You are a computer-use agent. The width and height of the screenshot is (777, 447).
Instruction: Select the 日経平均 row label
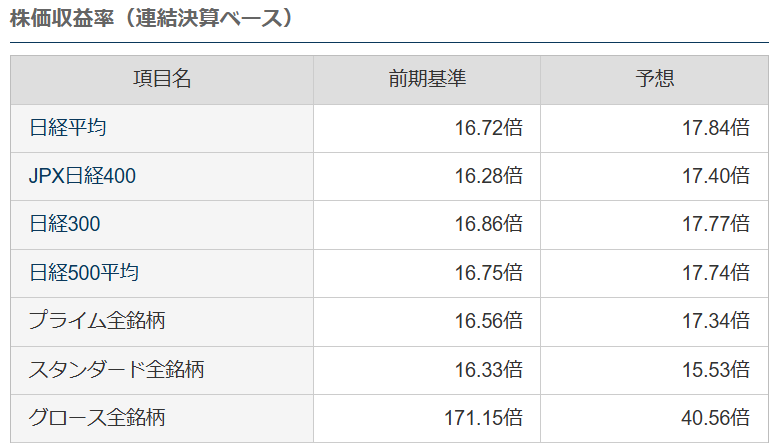pos(67,128)
